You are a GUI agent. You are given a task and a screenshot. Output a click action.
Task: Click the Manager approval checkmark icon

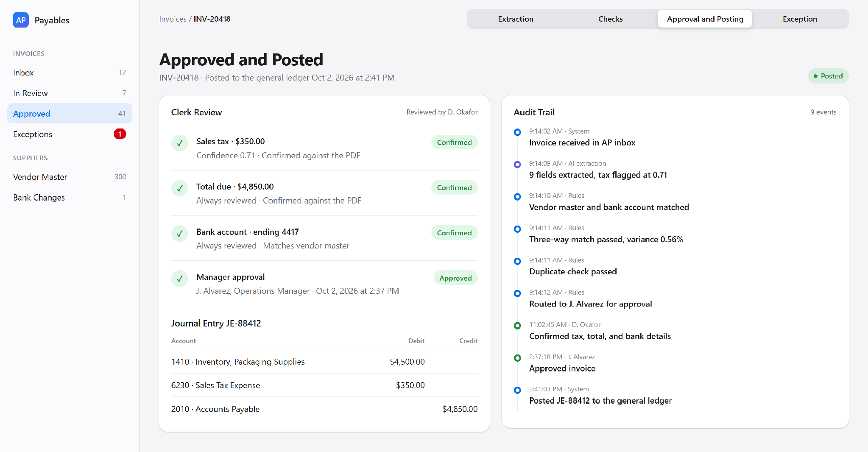coord(180,279)
